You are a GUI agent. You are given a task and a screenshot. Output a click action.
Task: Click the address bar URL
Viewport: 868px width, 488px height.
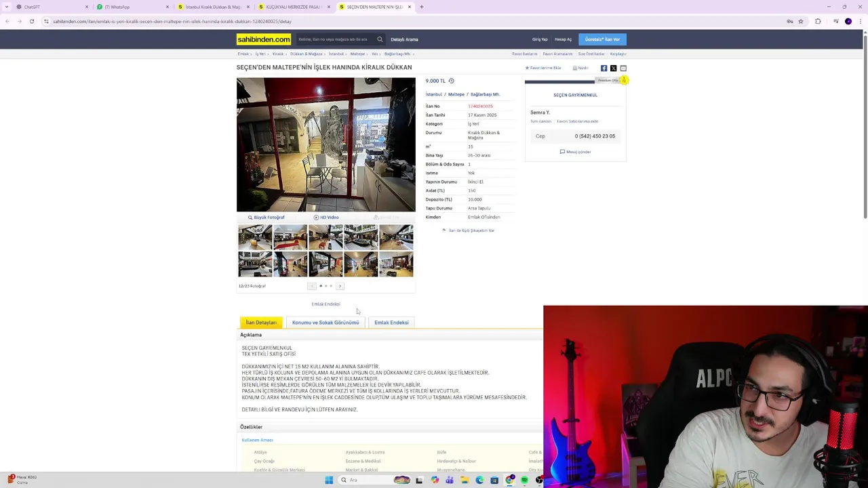coord(172,21)
